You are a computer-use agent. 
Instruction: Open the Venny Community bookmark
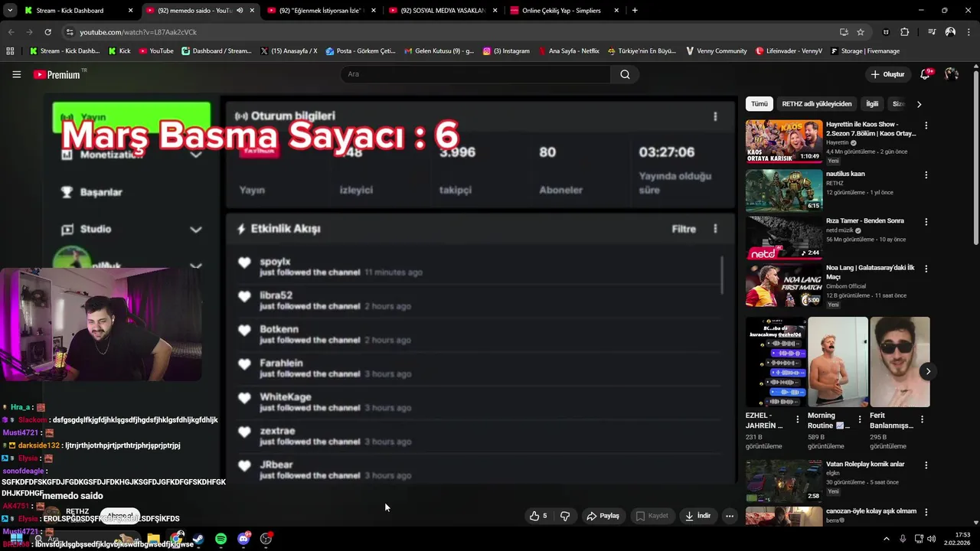coord(717,51)
